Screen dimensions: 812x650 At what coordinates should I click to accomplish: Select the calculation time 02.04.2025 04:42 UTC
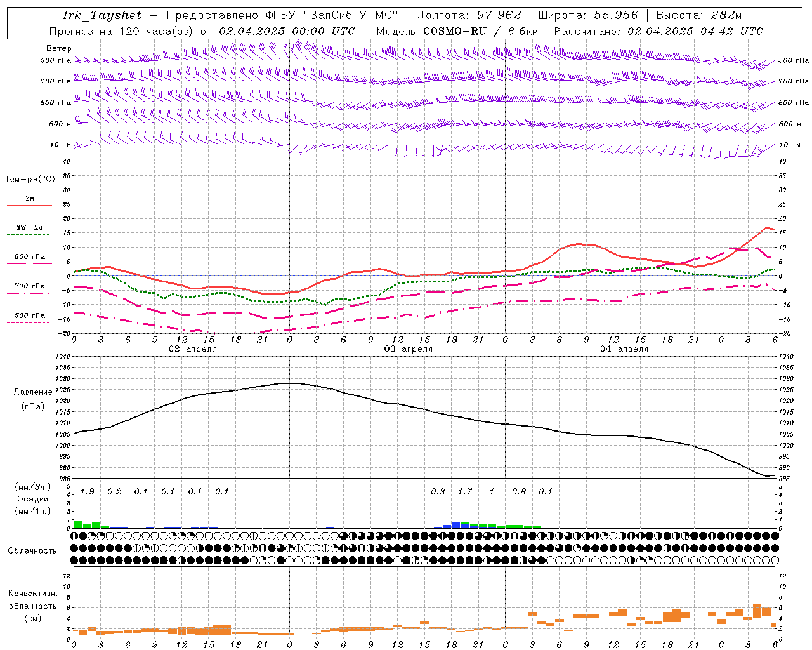(695, 31)
